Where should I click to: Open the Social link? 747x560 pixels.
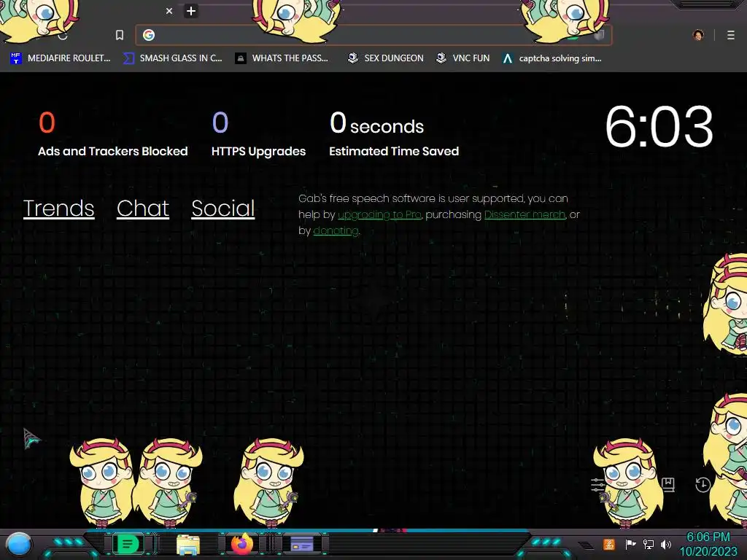point(223,208)
